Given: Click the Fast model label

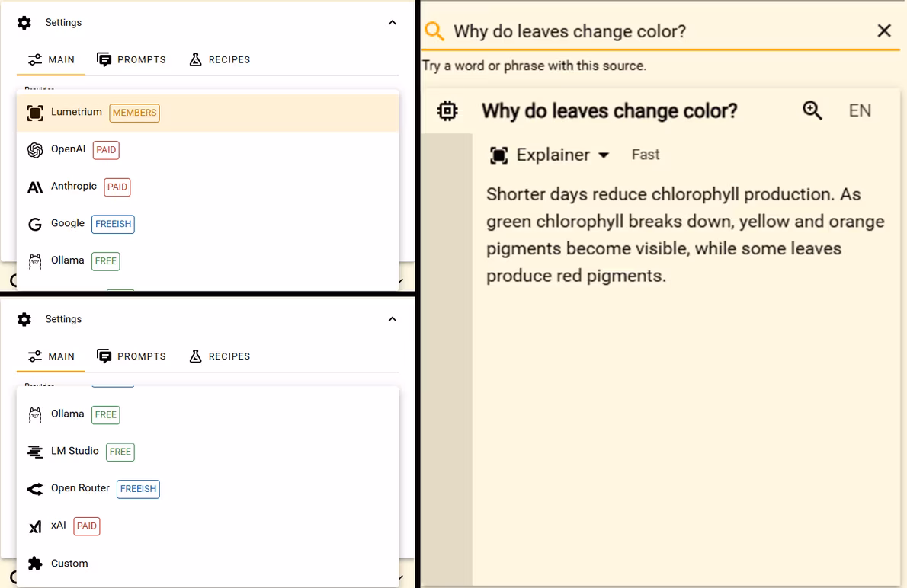Looking at the screenshot, I should pos(646,155).
